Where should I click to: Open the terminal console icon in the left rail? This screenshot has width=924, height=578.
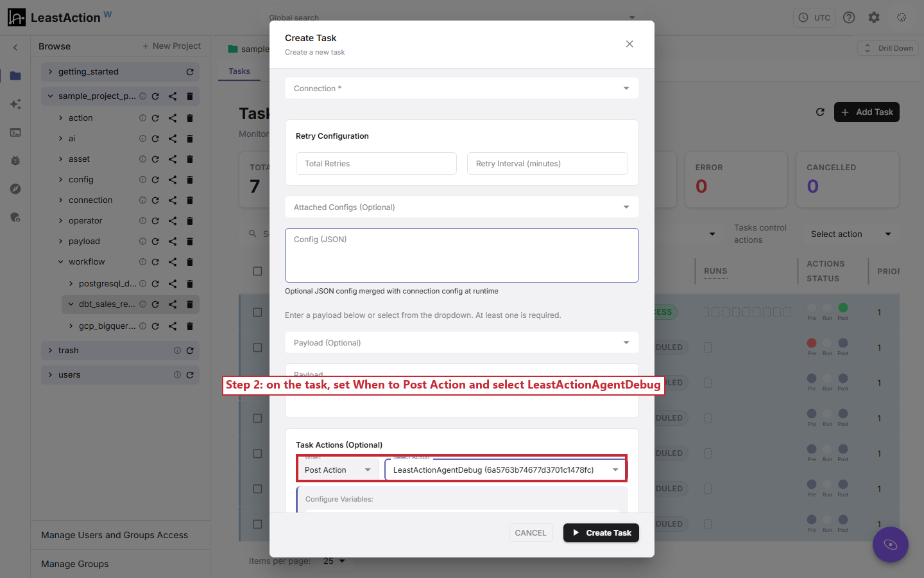coord(15,132)
